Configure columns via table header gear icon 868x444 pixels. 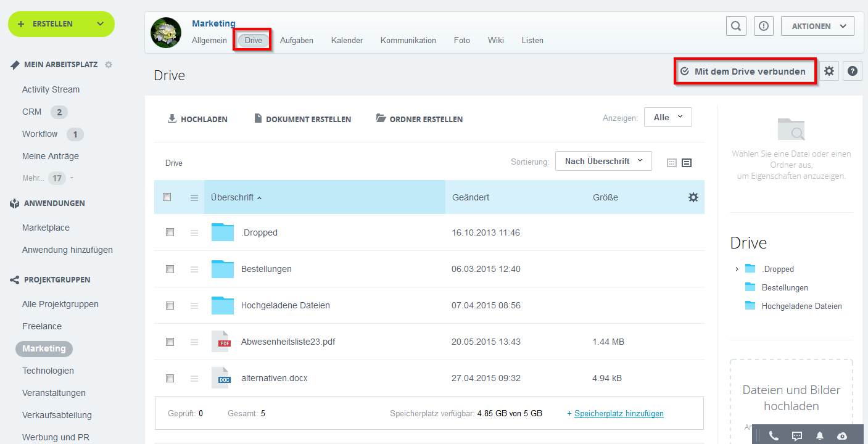(x=693, y=197)
